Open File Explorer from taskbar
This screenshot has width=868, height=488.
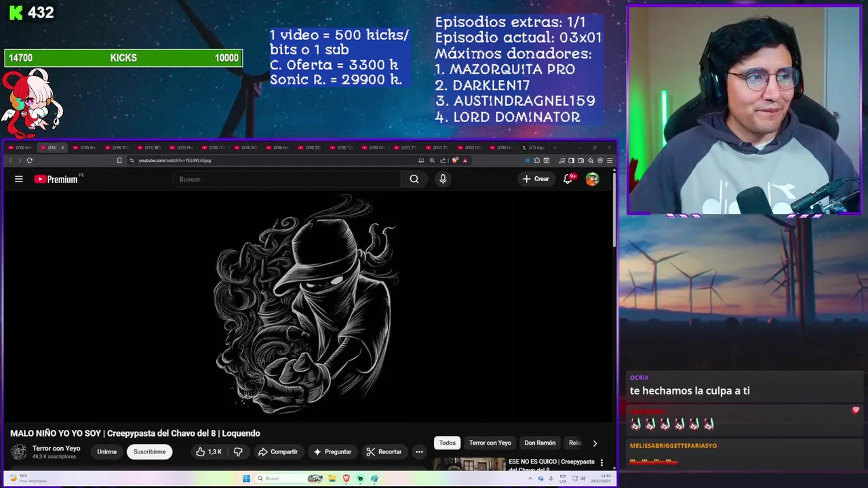332,479
